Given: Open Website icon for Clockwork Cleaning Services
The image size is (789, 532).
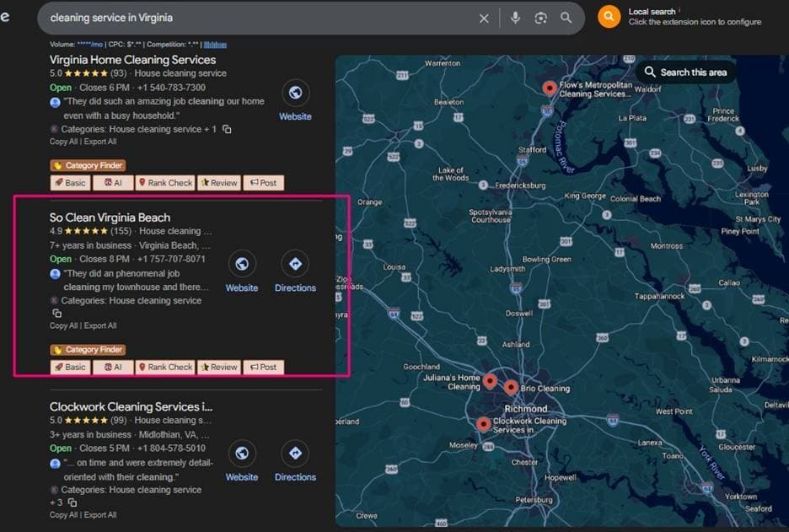Looking at the screenshot, I should tap(242, 454).
